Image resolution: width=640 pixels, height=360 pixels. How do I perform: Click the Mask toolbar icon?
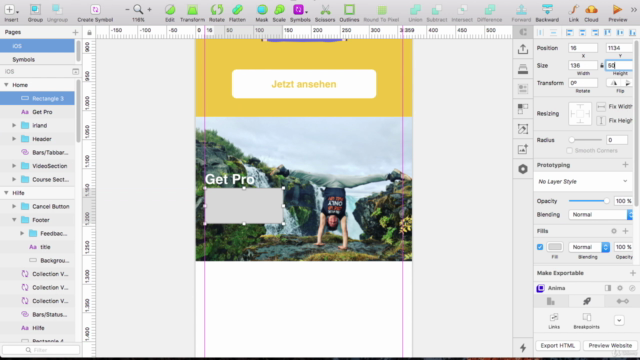(x=262, y=9)
